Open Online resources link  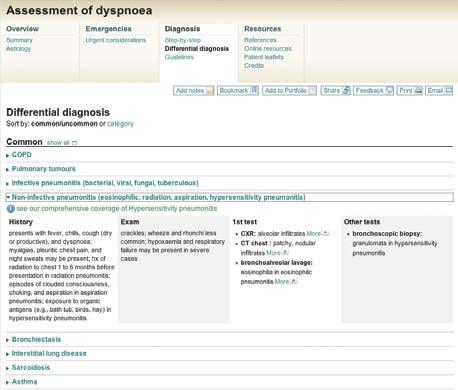coord(268,49)
